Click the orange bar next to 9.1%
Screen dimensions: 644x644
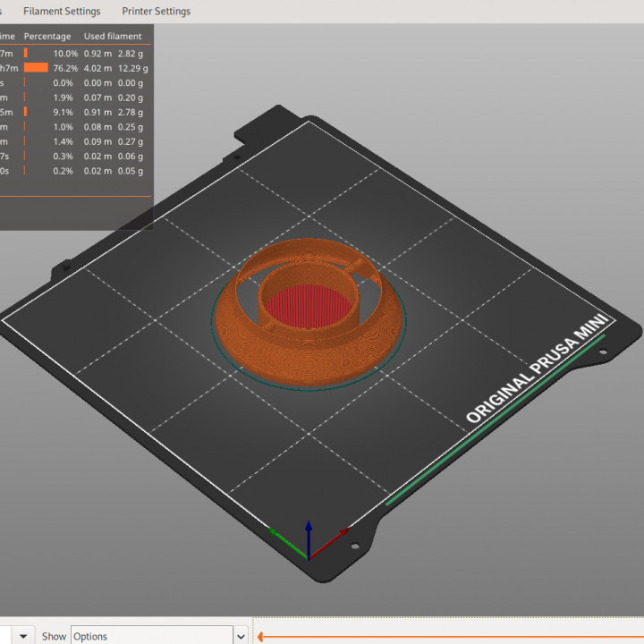[x=25, y=112]
